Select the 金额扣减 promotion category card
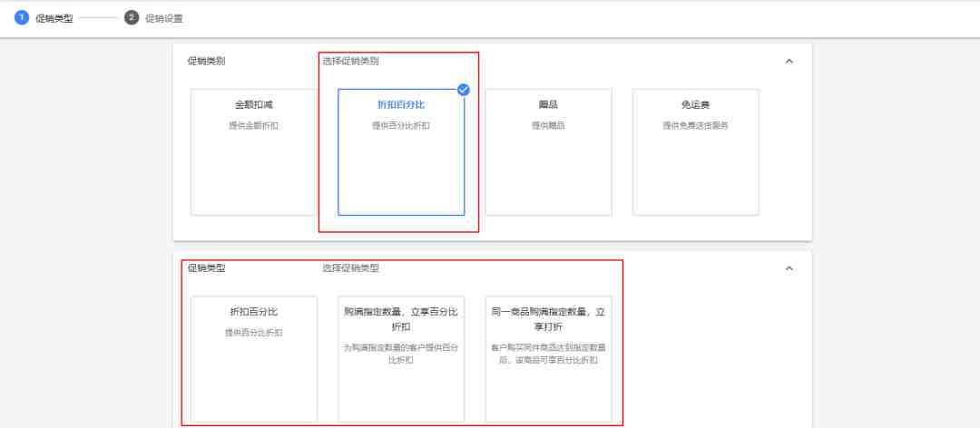980x428 pixels. pyautogui.click(x=254, y=152)
